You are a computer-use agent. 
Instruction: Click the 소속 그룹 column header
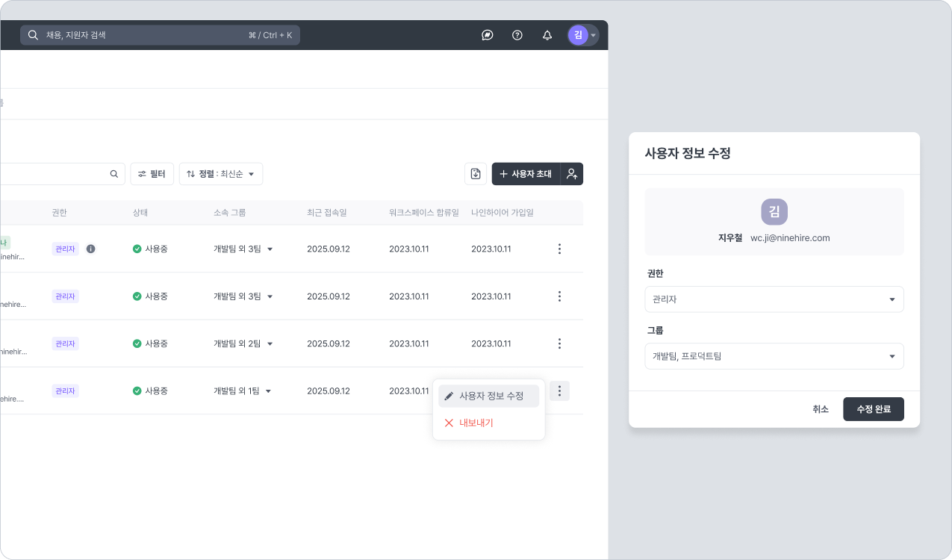[230, 213]
